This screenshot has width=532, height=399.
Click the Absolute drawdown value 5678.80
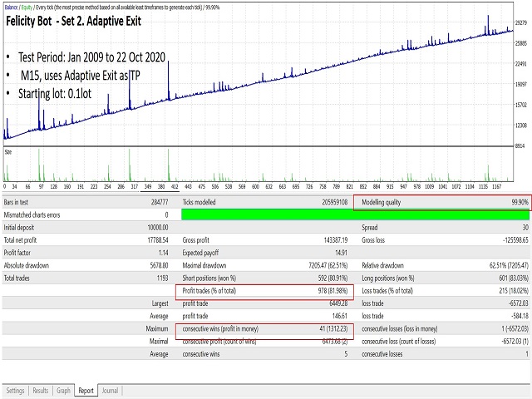tap(159, 265)
